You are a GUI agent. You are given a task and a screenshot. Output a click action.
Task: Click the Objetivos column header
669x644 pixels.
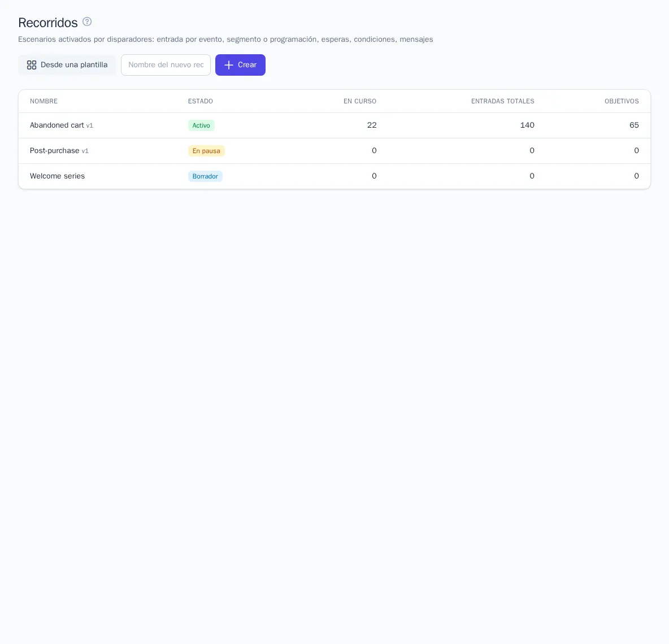click(622, 101)
